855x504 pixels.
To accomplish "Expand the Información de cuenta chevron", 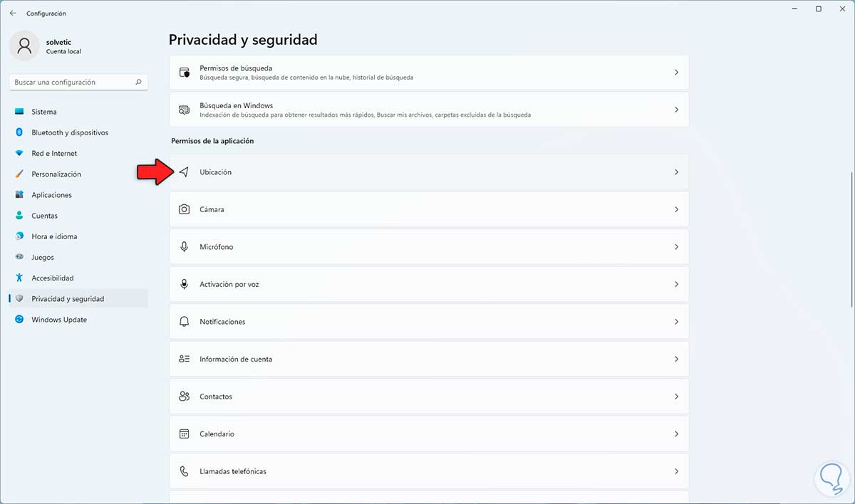I will coord(676,359).
